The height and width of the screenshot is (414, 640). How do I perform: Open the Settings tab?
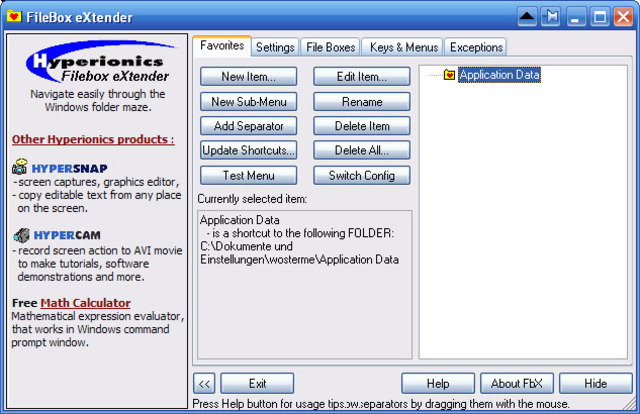(x=275, y=47)
